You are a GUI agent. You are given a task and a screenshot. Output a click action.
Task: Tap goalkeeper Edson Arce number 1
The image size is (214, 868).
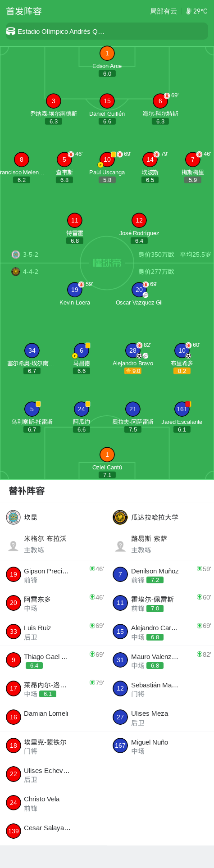[x=107, y=53]
